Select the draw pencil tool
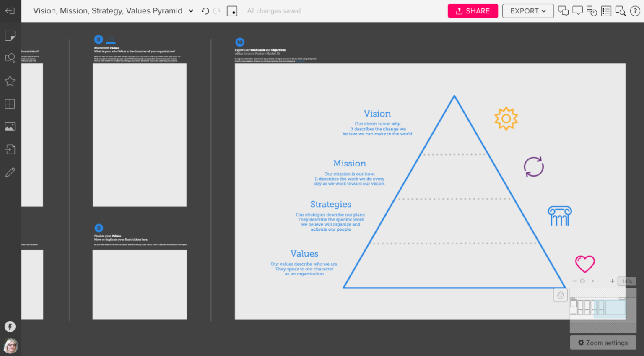The width and height of the screenshot is (644, 356). pyautogui.click(x=10, y=172)
